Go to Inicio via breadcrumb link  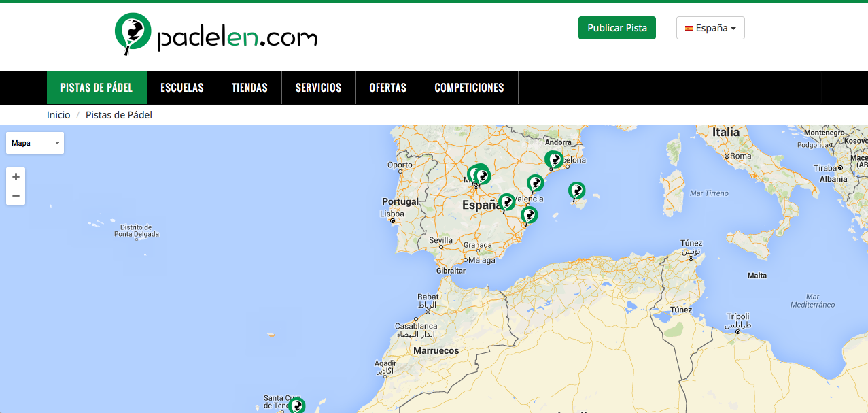(x=58, y=114)
